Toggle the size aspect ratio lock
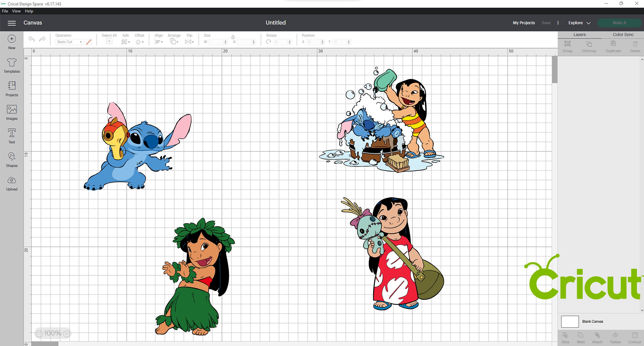 click(233, 37)
